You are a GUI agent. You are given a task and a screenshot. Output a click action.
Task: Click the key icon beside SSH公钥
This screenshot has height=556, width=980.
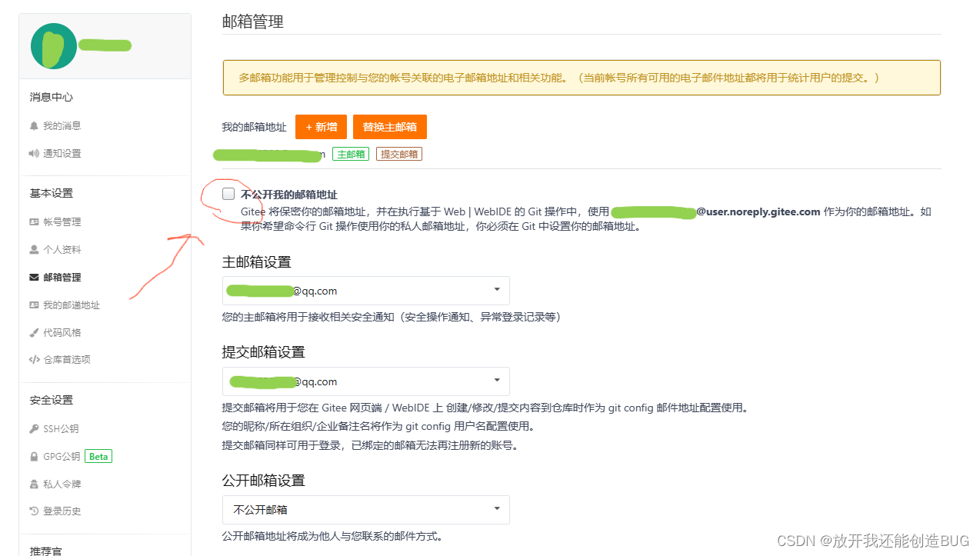pos(34,428)
